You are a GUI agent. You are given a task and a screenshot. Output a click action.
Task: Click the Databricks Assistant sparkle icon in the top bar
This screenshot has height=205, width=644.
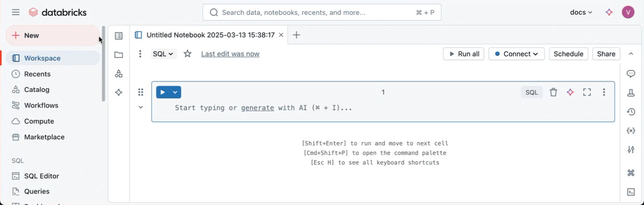[609, 12]
